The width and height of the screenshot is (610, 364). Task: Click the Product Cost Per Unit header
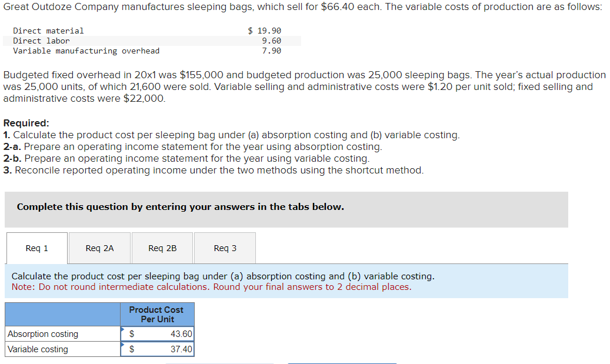[156, 314]
